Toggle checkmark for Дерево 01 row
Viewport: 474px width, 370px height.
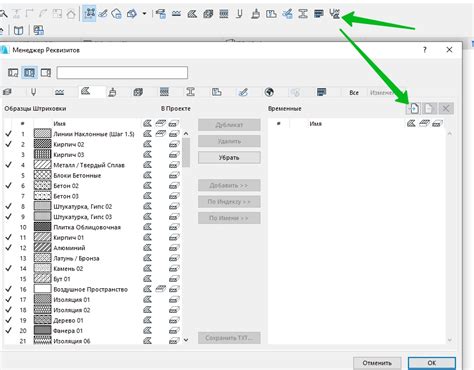click(8, 320)
